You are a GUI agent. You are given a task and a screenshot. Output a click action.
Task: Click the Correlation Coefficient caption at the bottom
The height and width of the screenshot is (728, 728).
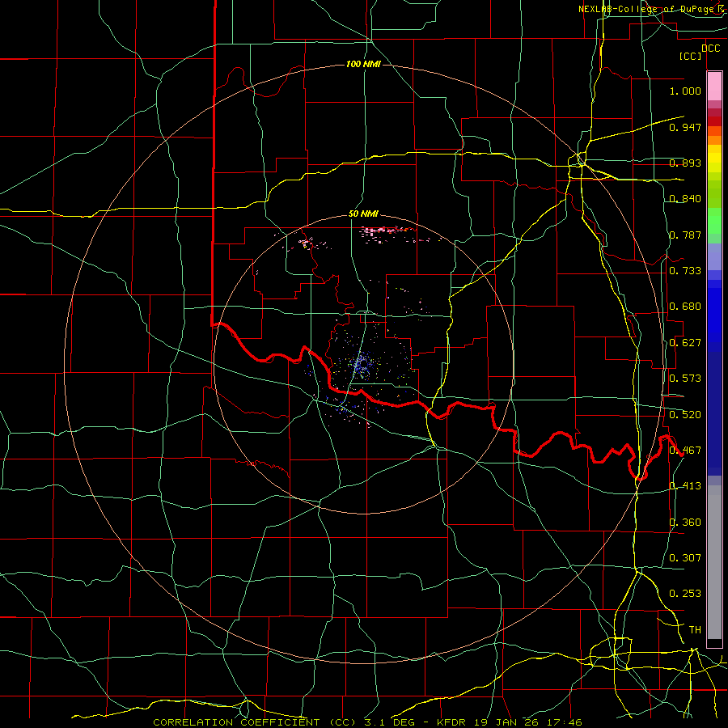coord(367,722)
